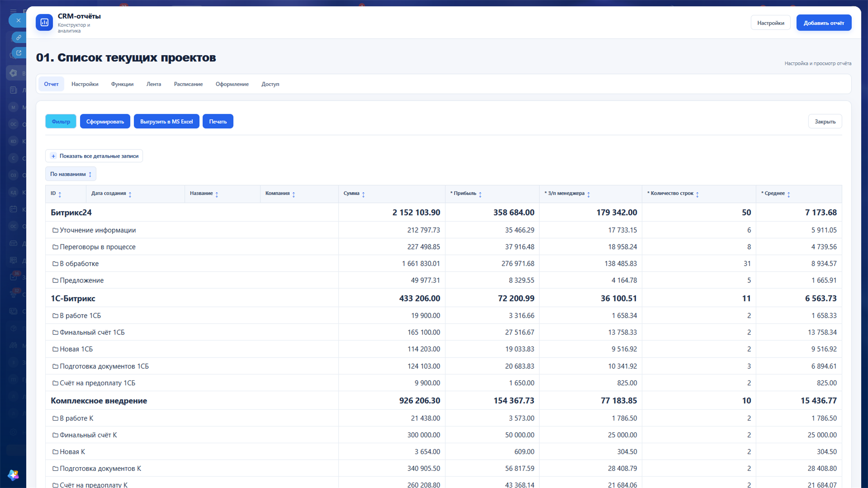Switch to the Лента tab
The image size is (868, 488).
point(154,84)
